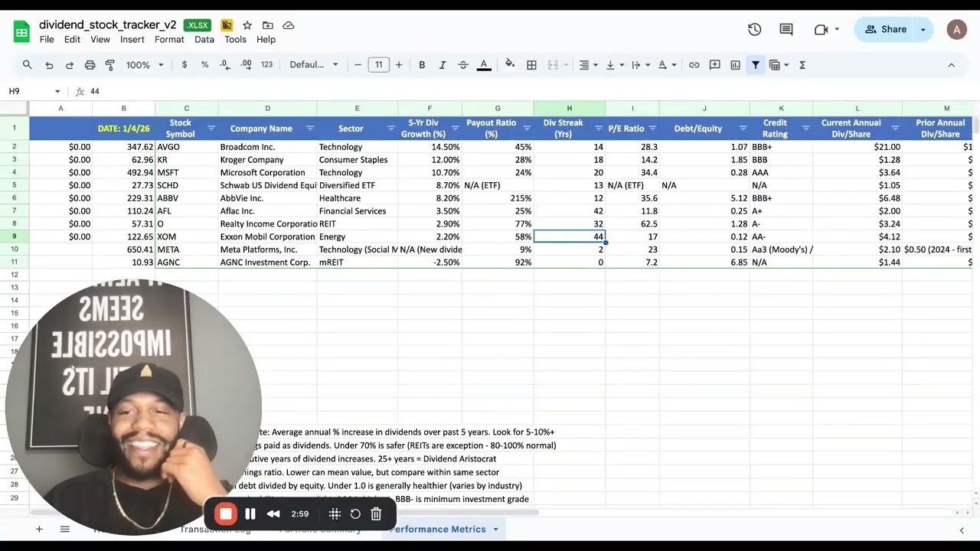Redo the last action

[70, 65]
